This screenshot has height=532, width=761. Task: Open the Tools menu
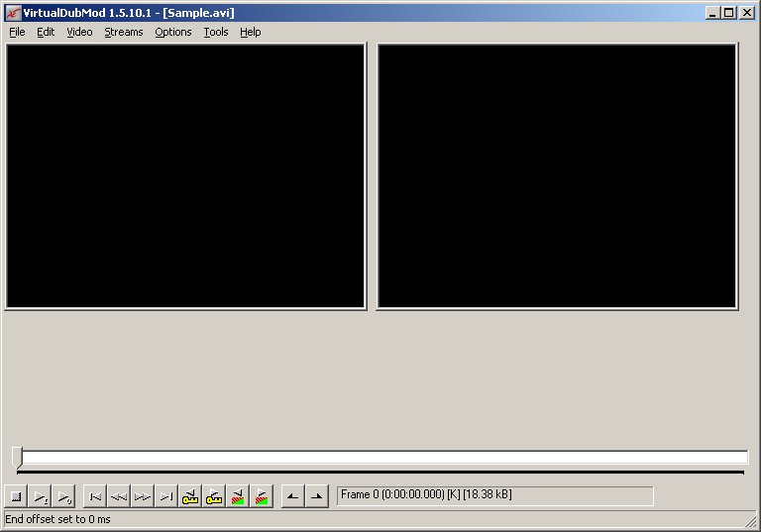pyautogui.click(x=216, y=32)
